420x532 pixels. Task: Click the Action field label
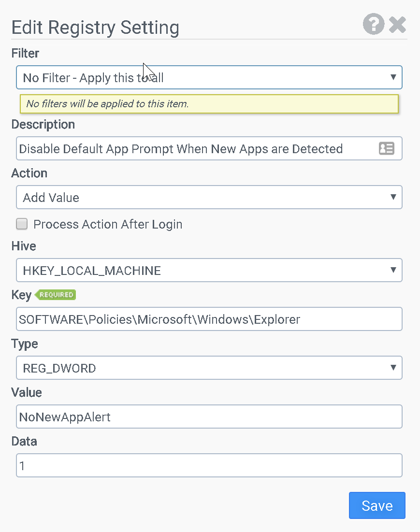coord(29,173)
